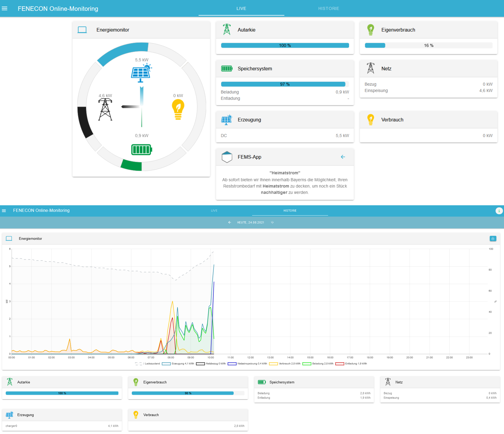Click battery icon on live Speichersystem card
The width and height of the screenshot is (504, 434).
coord(227,69)
